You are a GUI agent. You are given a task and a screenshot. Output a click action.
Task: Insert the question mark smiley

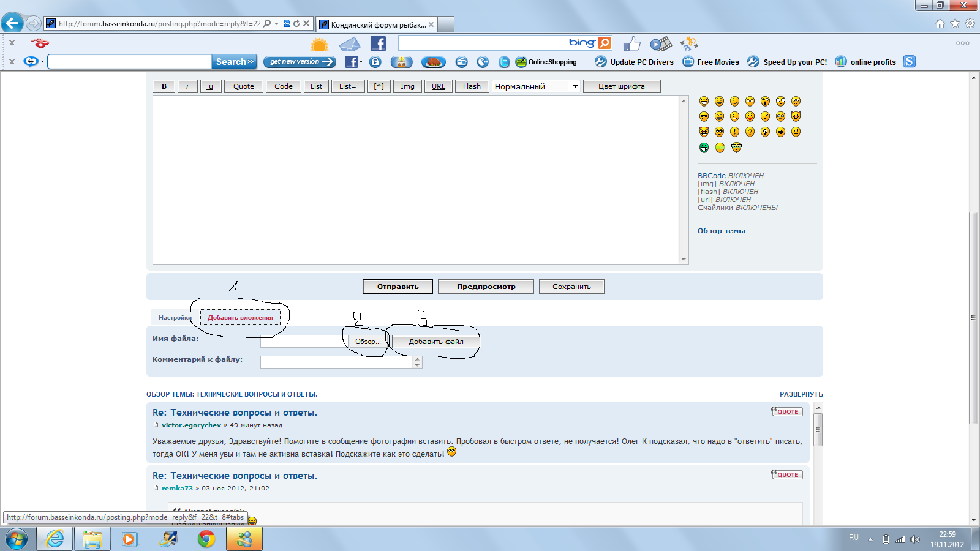click(x=750, y=132)
